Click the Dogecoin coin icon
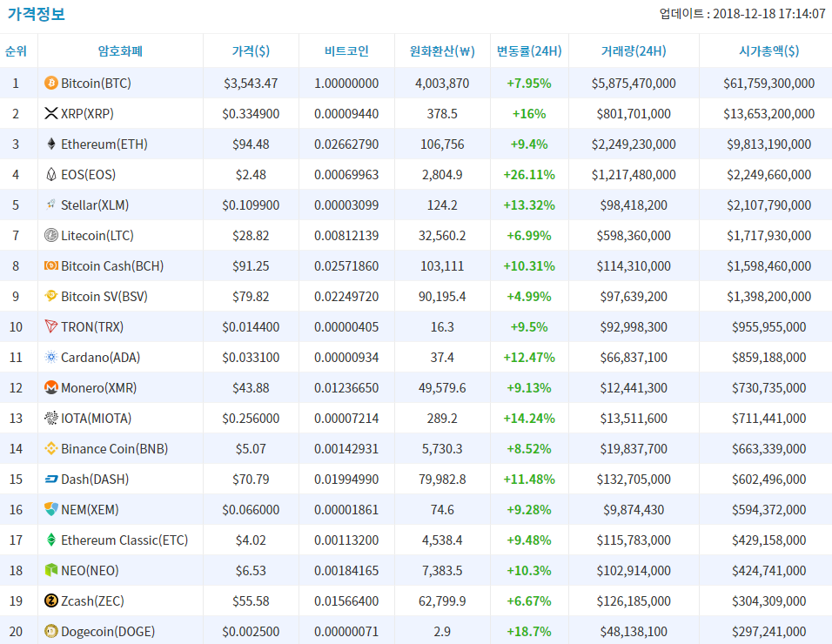 51,631
